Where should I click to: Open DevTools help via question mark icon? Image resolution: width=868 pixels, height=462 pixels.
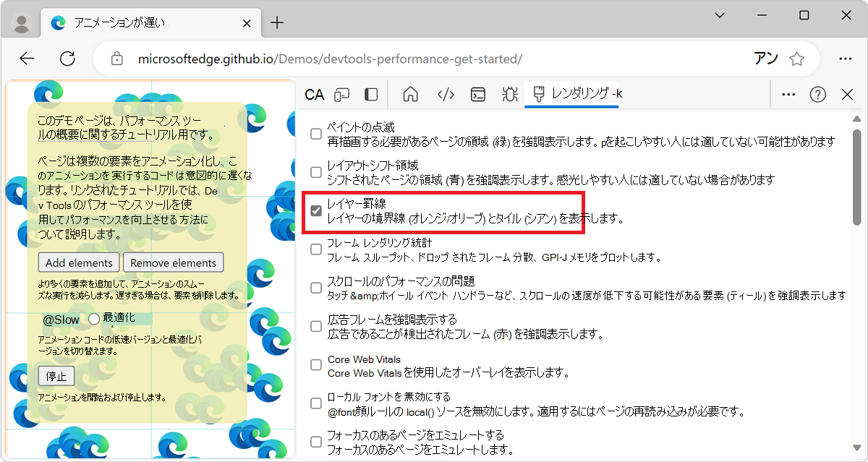pos(818,94)
